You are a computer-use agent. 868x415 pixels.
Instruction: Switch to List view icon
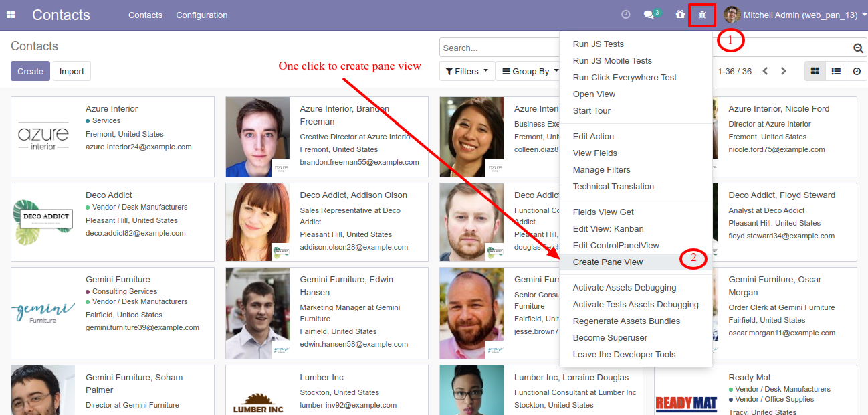click(x=836, y=71)
